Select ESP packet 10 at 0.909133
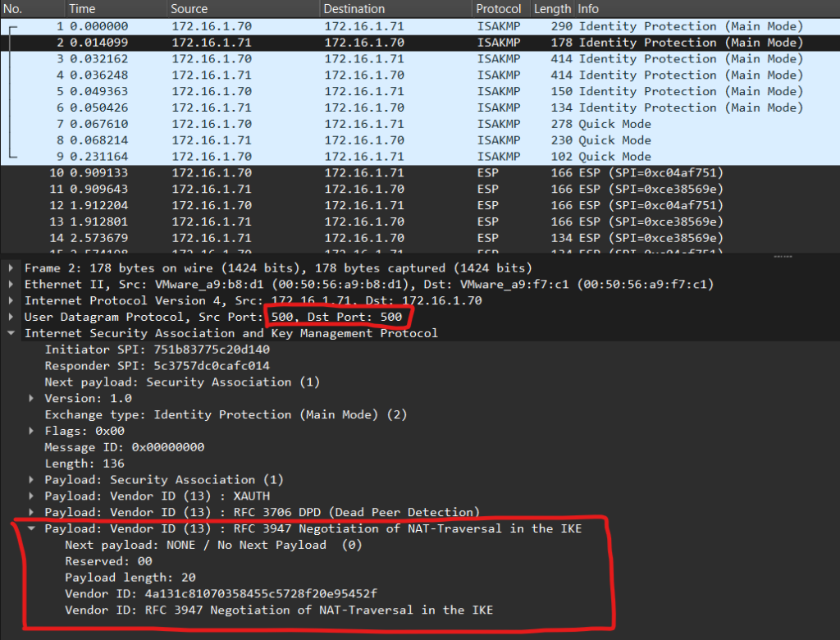Viewport: 840px width, 640px height. point(420,172)
